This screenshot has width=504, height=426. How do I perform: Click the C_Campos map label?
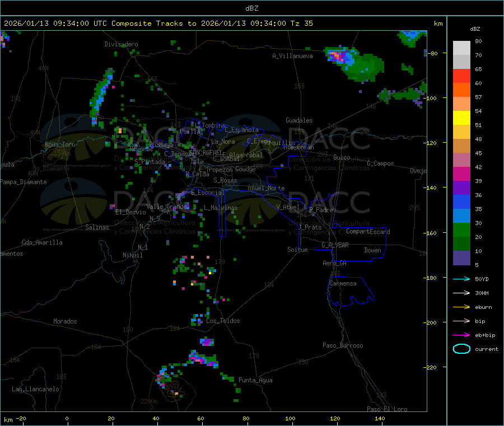[x=381, y=163]
